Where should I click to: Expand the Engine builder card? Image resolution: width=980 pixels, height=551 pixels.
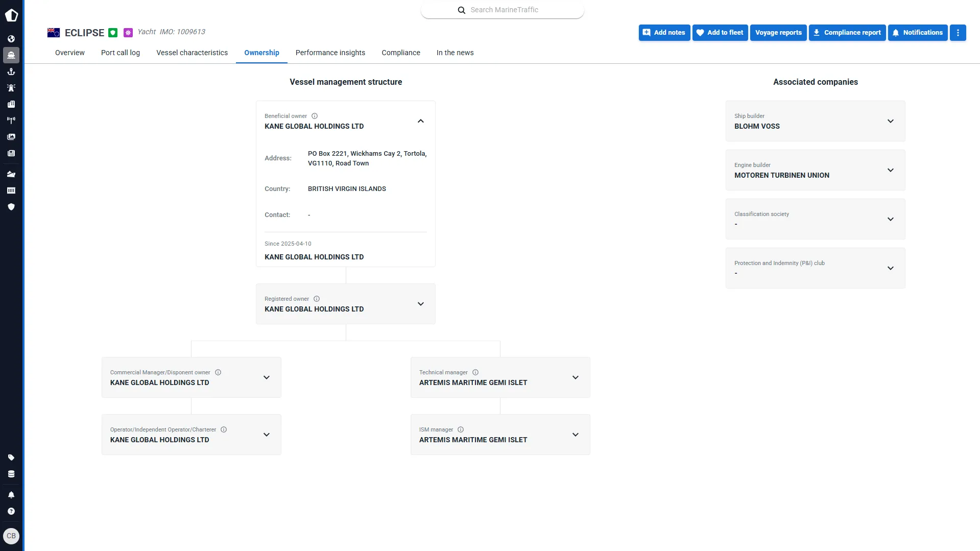[891, 170]
